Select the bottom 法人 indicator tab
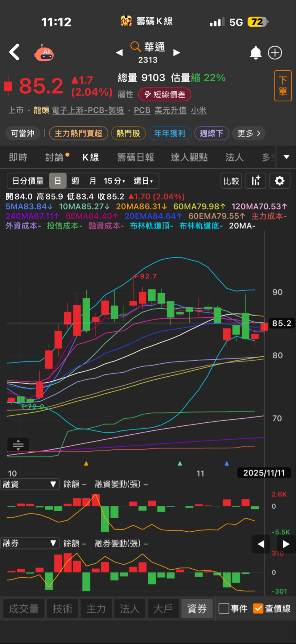Image resolution: width=296 pixels, height=644 pixels. (x=130, y=608)
